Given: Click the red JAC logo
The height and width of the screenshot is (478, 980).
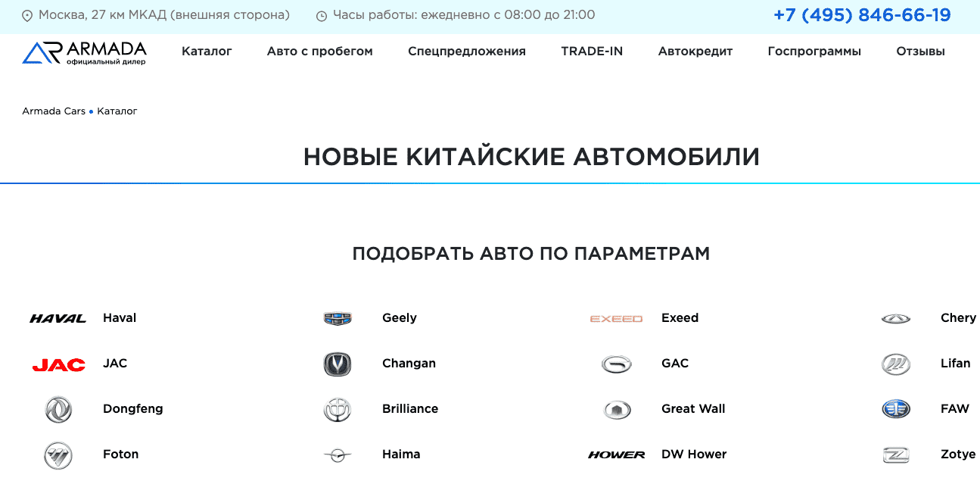Looking at the screenshot, I should [58, 363].
